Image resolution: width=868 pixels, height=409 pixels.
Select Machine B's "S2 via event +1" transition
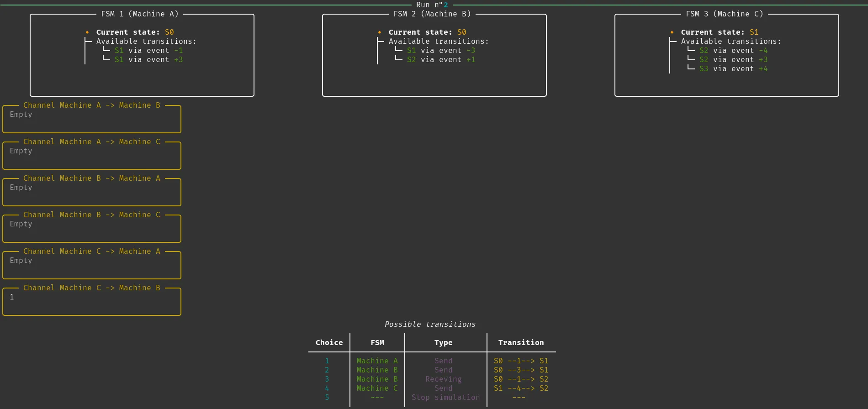441,60
